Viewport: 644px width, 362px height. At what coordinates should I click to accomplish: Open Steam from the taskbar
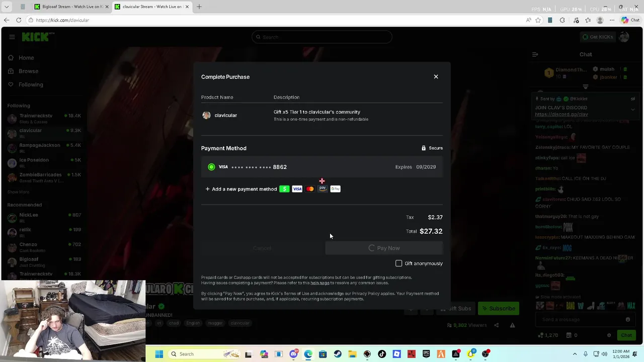pos(338,354)
